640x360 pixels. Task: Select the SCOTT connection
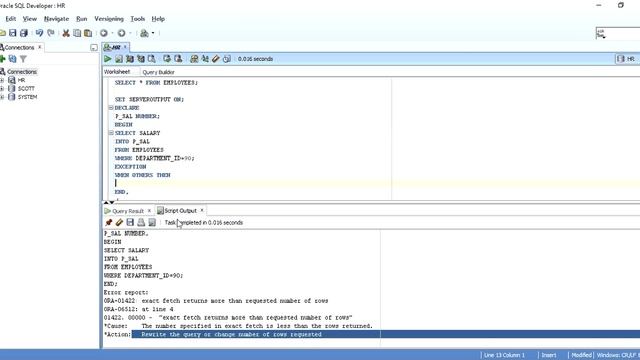(26, 89)
